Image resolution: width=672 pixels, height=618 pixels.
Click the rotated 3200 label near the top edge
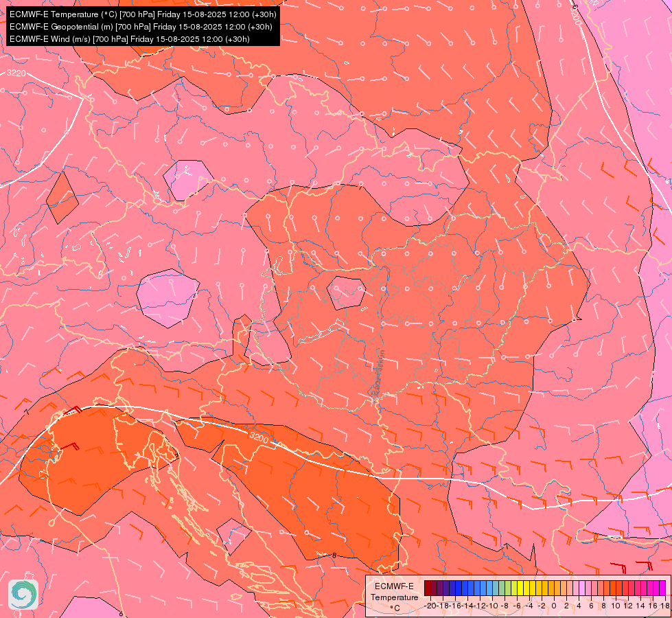tap(576, 15)
